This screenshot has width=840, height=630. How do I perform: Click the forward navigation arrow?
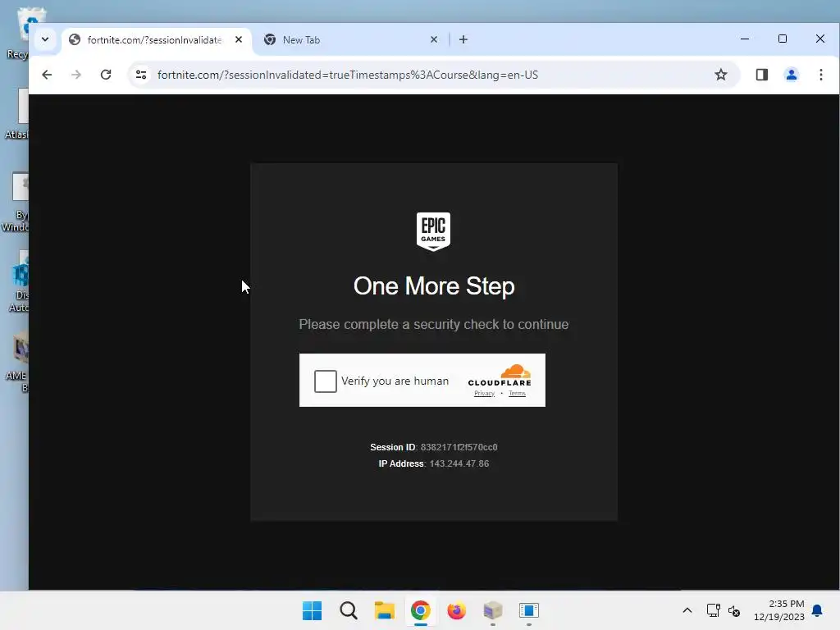point(76,75)
